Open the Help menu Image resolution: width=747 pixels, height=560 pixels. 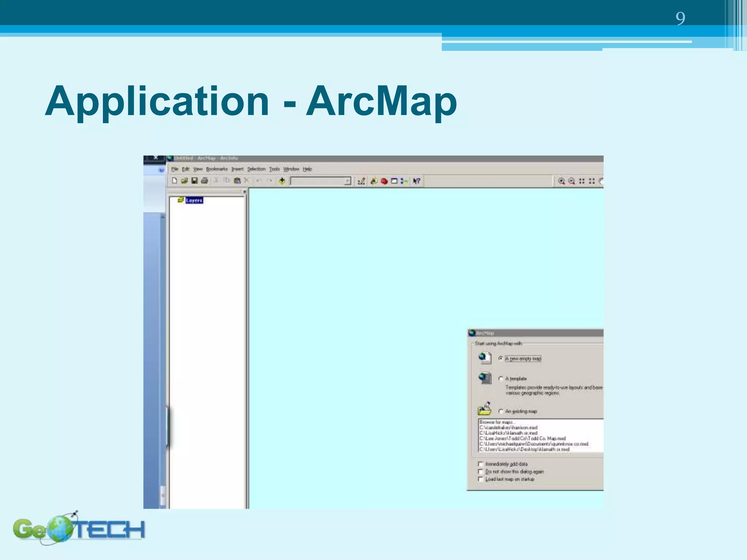[x=307, y=169]
